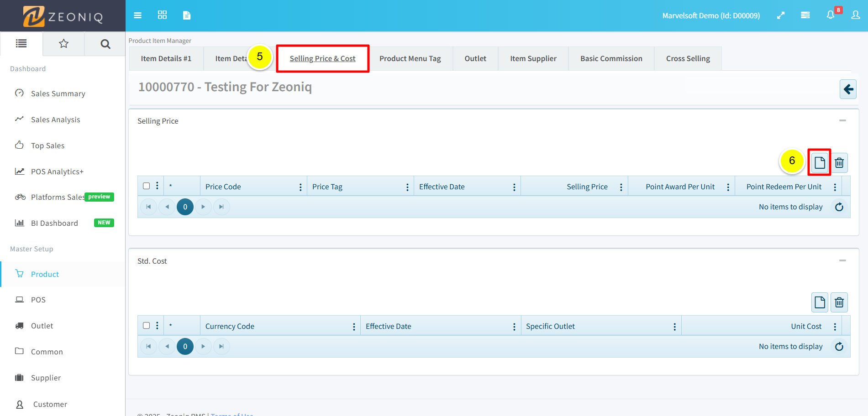Open the Item Supplier tab

pyautogui.click(x=533, y=58)
